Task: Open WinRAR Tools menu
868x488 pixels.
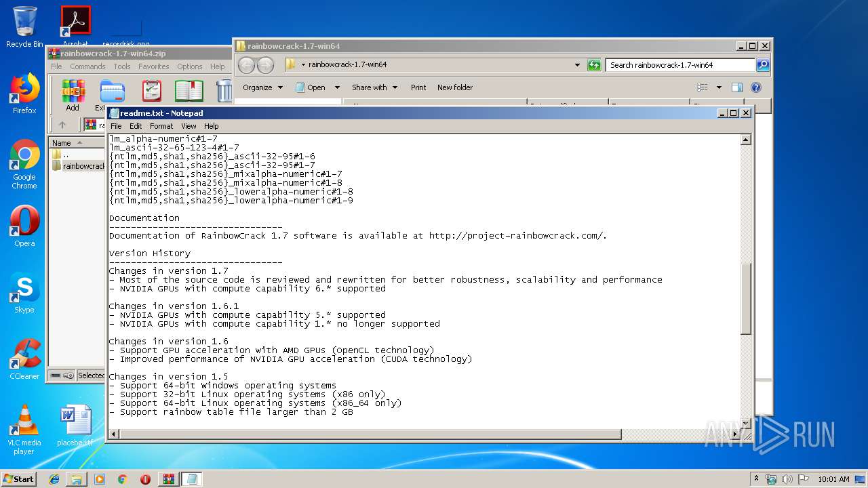Action: (x=122, y=66)
